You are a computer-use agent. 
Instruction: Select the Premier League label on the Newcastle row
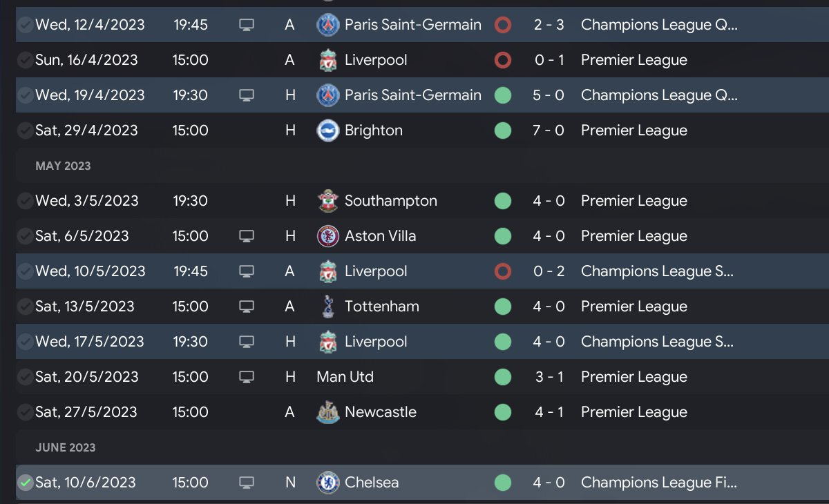633,412
